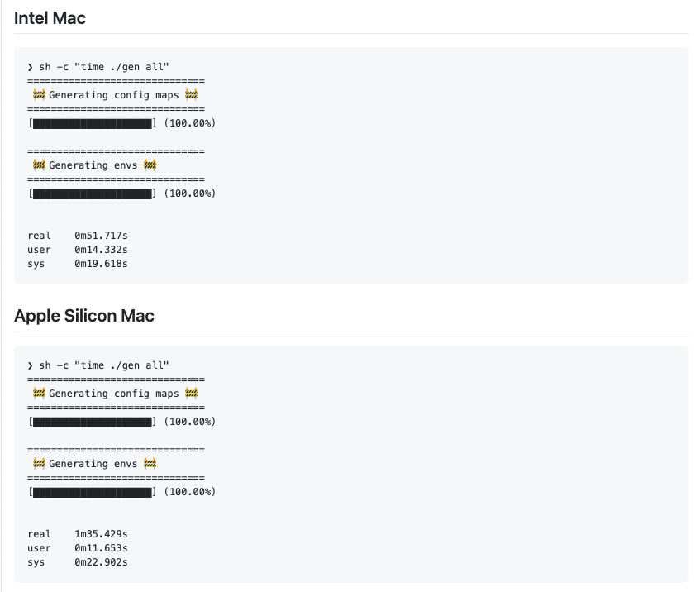Viewport: 700px width, 592px height.
Task: Click the second 'sh -c time ./gen all' command
Action: 103,365
